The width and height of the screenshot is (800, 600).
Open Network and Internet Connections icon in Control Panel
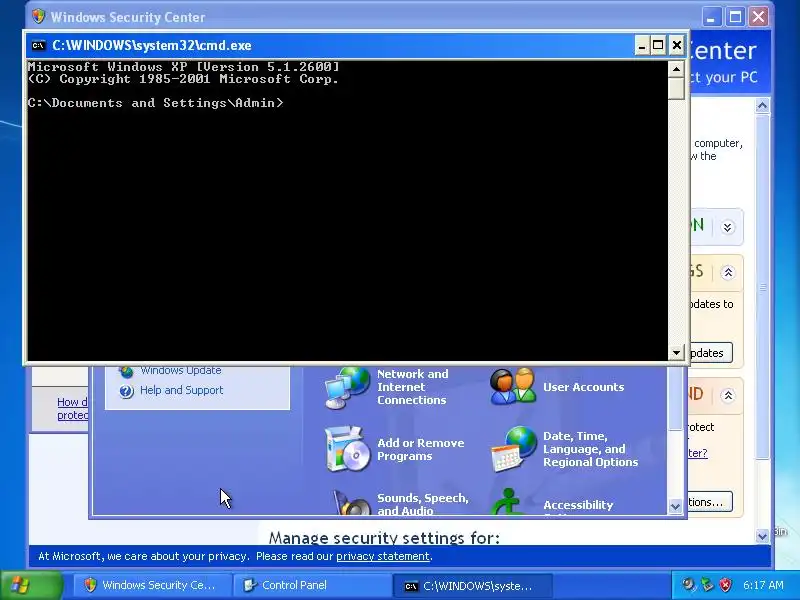click(347, 388)
